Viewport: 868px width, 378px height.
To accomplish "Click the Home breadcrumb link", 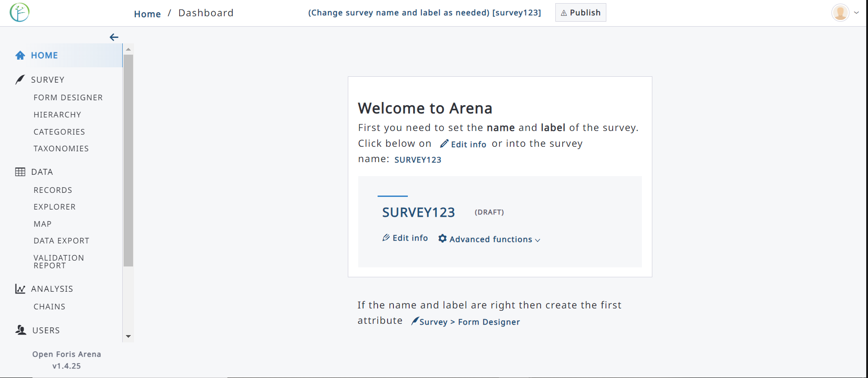I will tap(147, 14).
